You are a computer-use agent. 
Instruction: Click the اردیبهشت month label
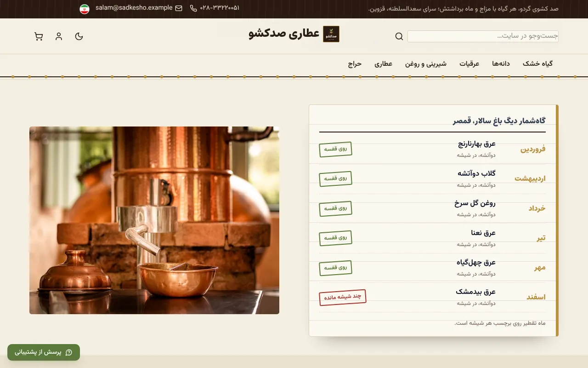530,178
